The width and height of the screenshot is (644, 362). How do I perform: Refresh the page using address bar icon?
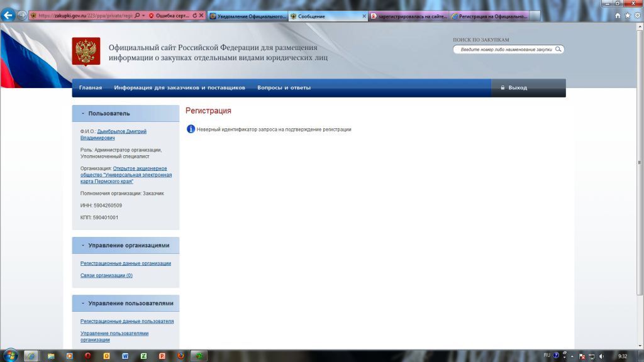194,16
